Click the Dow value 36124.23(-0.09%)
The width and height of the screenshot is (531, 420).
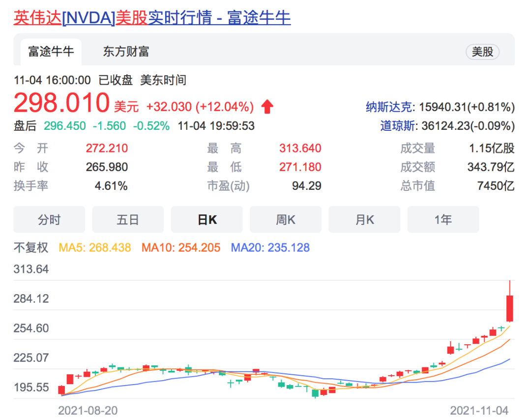tap(469, 126)
